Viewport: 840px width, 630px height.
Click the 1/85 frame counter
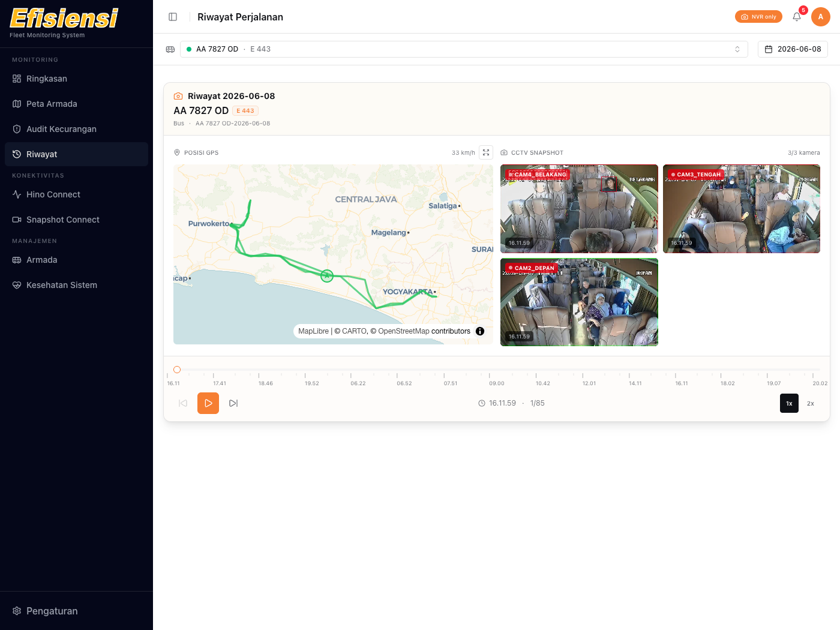(x=538, y=403)
